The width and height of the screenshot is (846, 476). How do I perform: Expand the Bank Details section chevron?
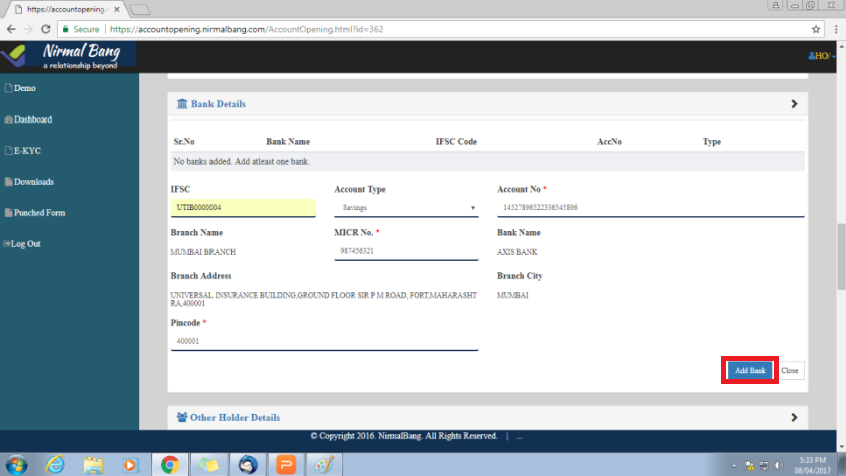point(794,104)
